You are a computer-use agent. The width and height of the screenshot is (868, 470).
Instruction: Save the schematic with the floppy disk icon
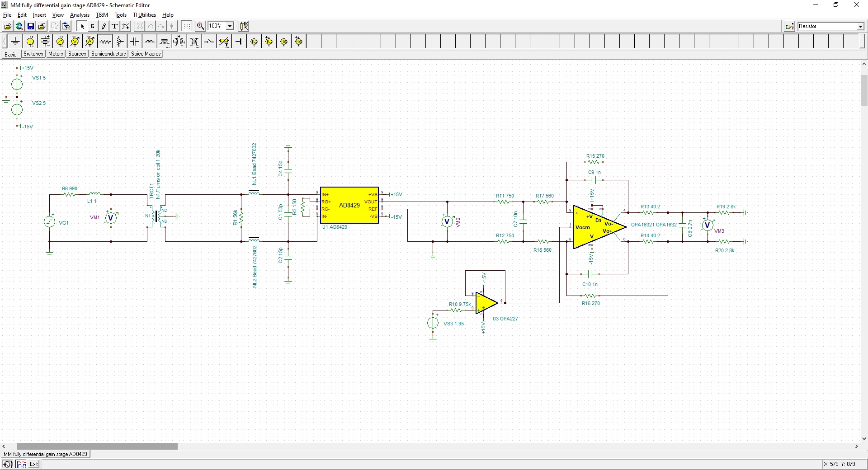tap(30, 26)
